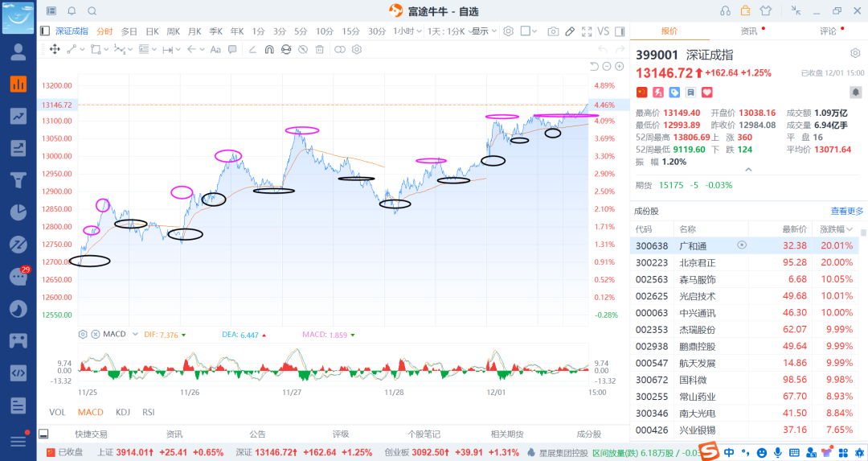
Task: Switch to 分时 chart view
Action: coord(104,31)
